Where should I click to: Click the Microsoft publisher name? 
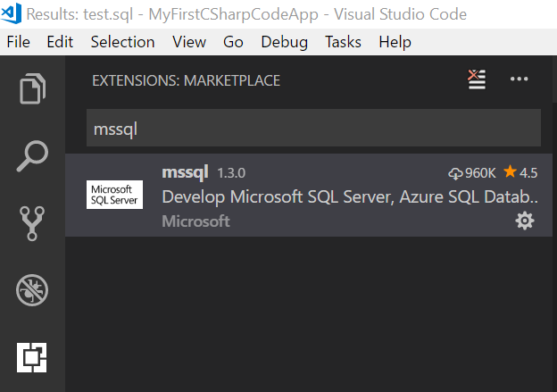(195, 221)
